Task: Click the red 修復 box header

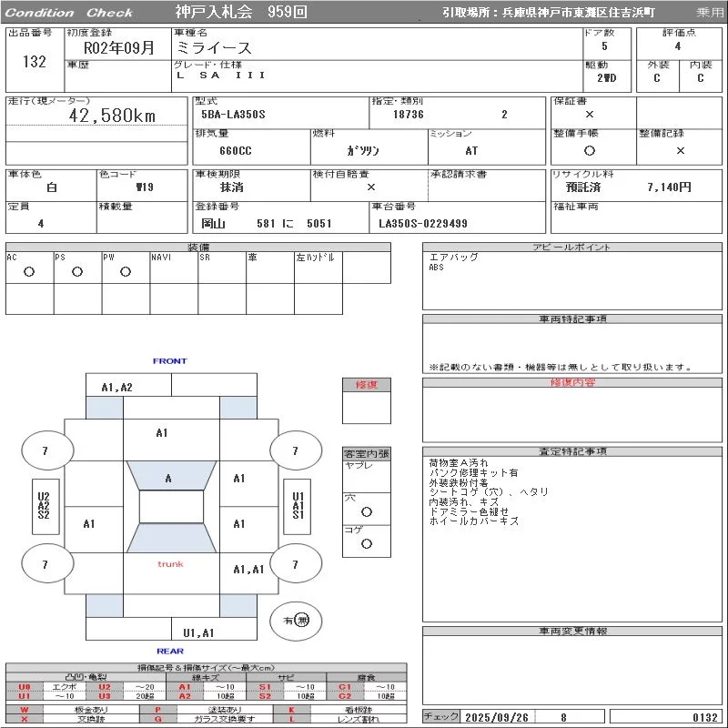Action: (367, 385)
